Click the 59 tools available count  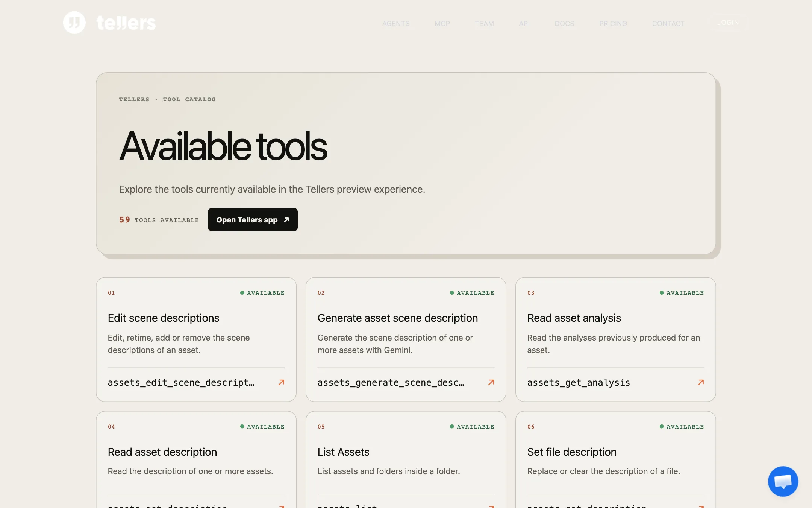tap(159, 220)
